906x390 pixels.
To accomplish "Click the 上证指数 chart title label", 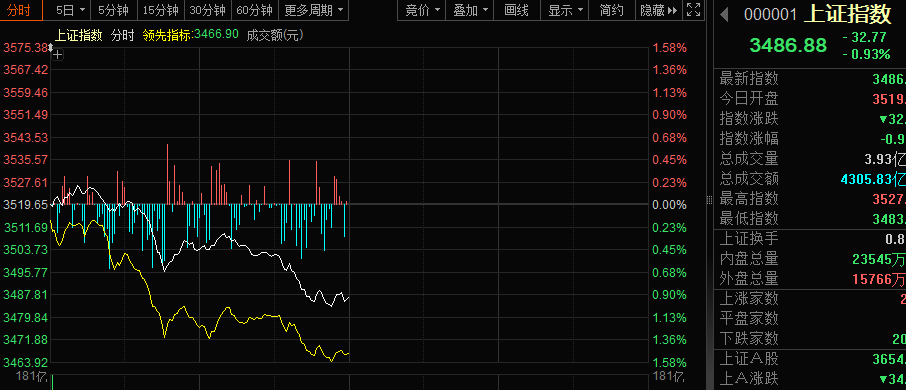I will click(79, 35).
